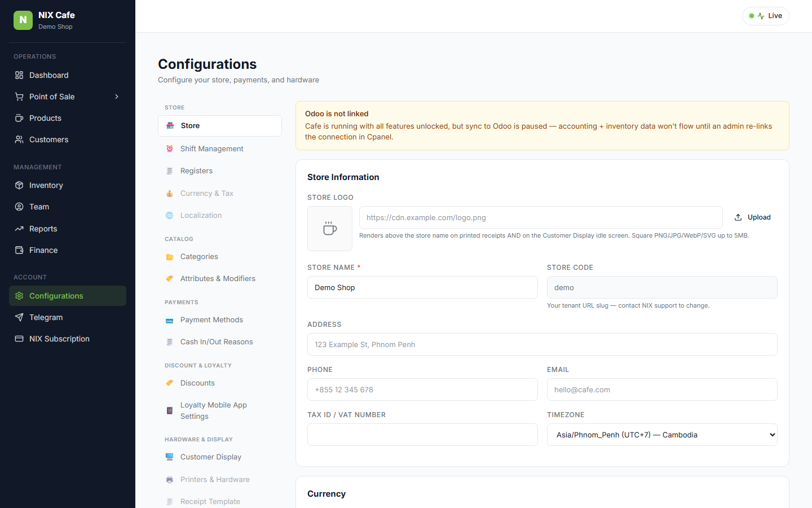Open the Timezone dropdown
812x508 pixels.
click(x=662, y=435)
